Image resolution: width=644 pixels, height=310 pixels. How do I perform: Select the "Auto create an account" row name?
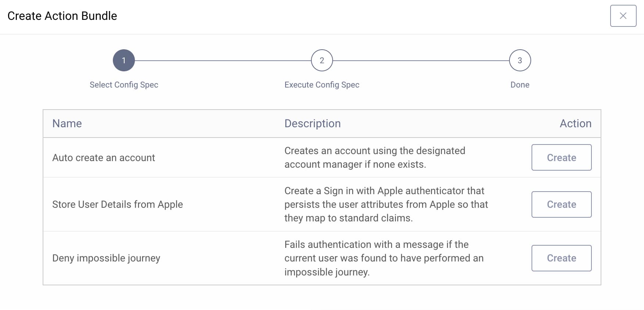click(x=104, y=158)
